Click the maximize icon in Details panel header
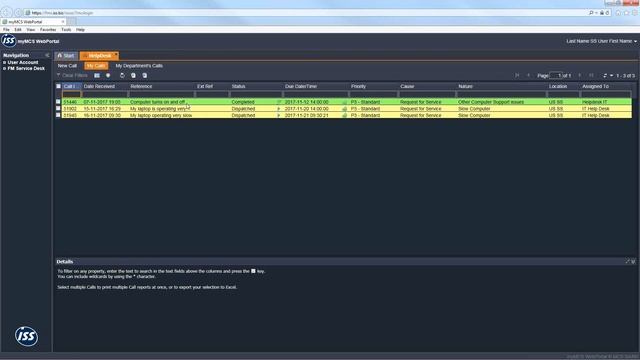Viewport: 640px width, 360px height. pos(627,261)
